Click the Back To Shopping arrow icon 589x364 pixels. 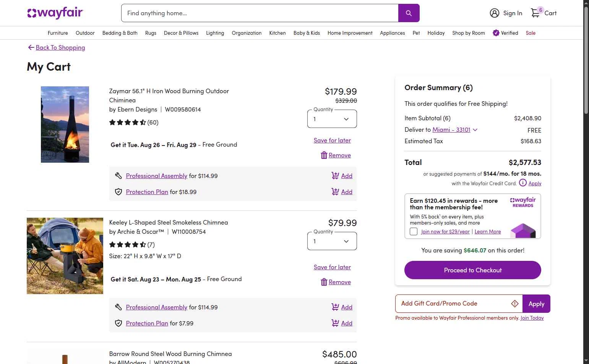pyautogui.click(x=31, y=47)
